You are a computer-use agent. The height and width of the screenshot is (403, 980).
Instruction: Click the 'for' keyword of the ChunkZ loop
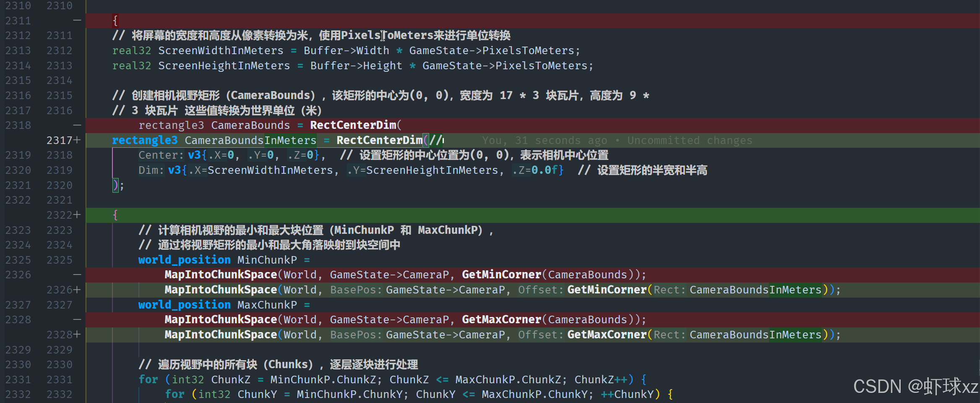149,379
